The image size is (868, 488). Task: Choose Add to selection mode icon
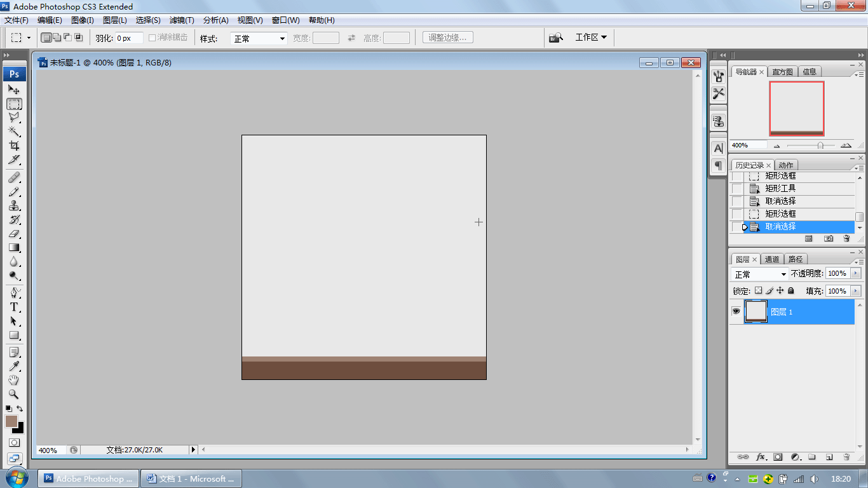(x=57, y=38)
